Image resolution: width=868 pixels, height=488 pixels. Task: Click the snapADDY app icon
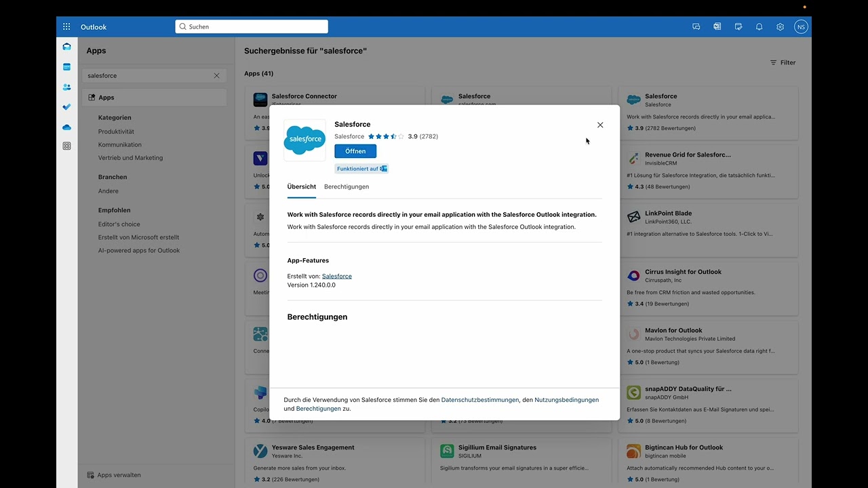633,392
